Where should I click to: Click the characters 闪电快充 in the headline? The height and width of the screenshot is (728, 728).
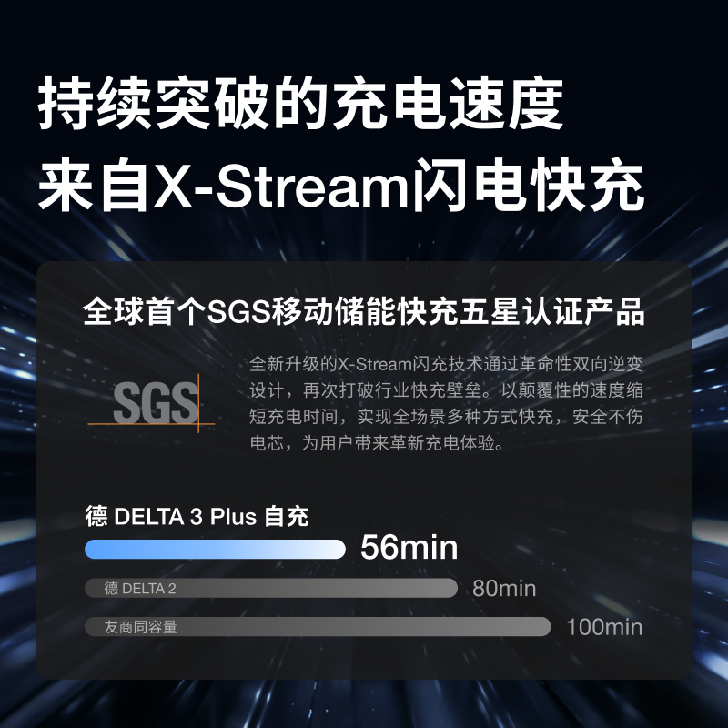529,184
